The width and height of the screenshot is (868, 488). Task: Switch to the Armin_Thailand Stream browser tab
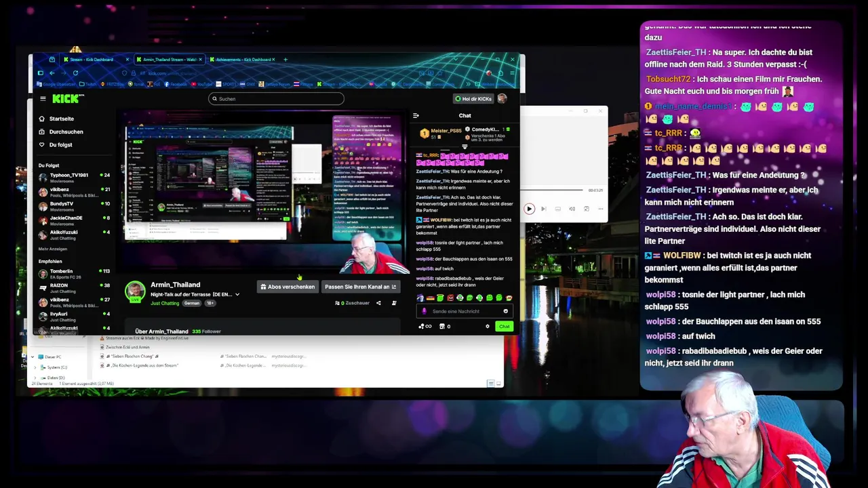click(x=169, y=60)
